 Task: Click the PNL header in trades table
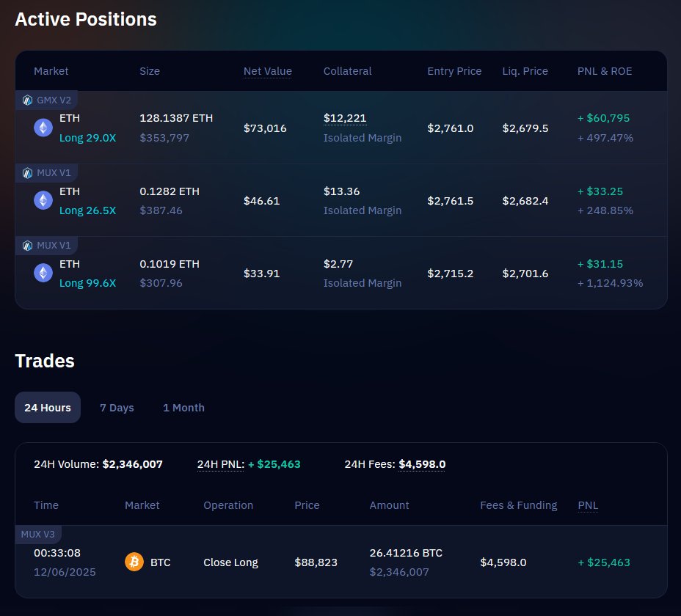(588, 505)
